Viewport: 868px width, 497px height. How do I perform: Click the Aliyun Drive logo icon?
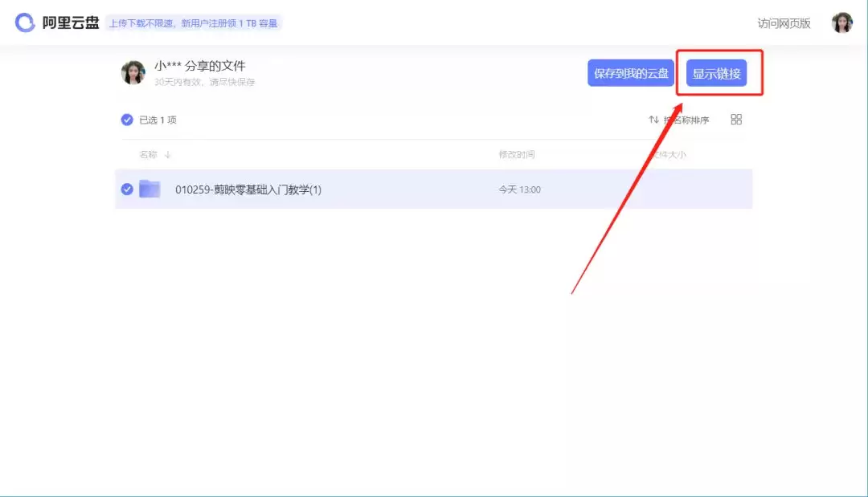click(24, 22)
